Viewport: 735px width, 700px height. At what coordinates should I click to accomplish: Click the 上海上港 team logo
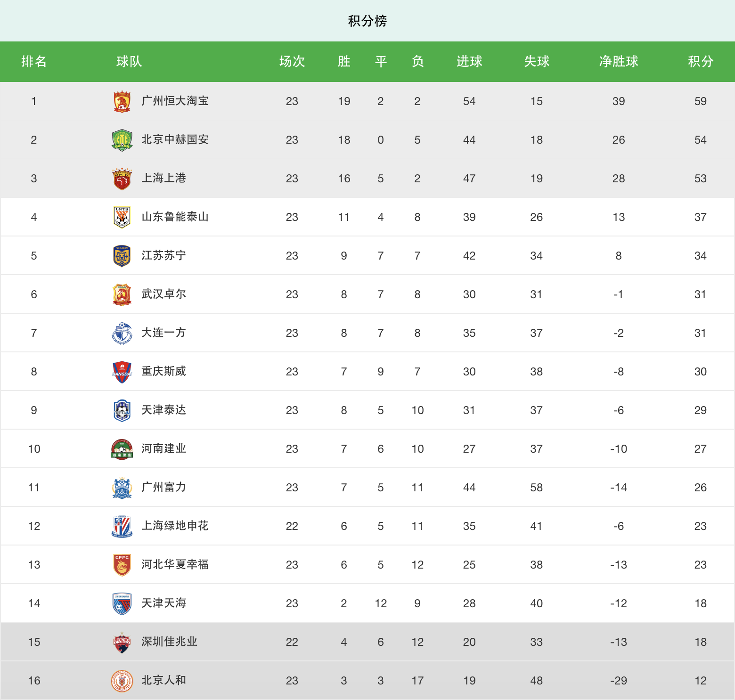pyautogui.click(x=122, y=179)
